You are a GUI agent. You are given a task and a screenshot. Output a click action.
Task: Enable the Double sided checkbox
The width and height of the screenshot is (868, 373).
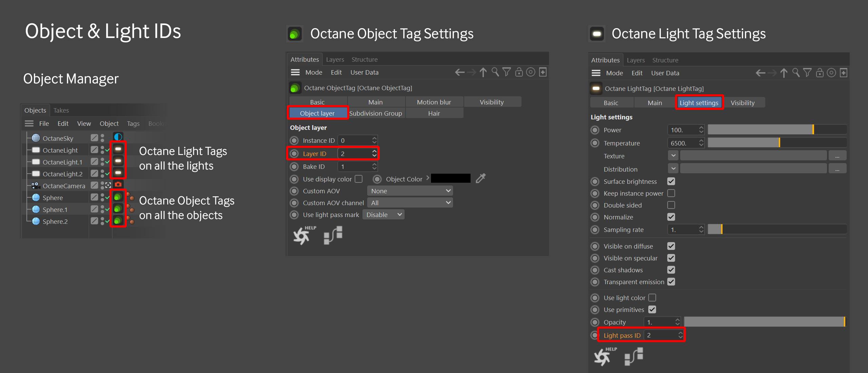click(671, 205)
